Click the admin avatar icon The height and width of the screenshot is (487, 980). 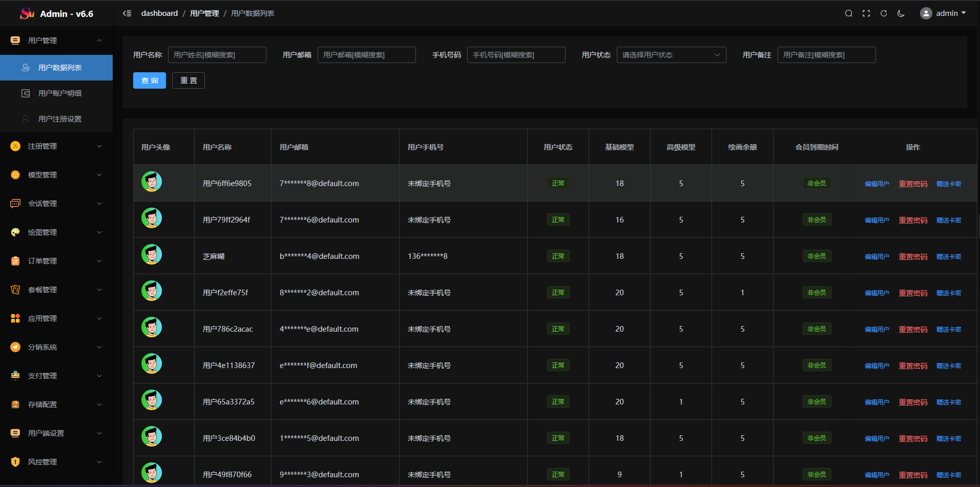[926, 13]
